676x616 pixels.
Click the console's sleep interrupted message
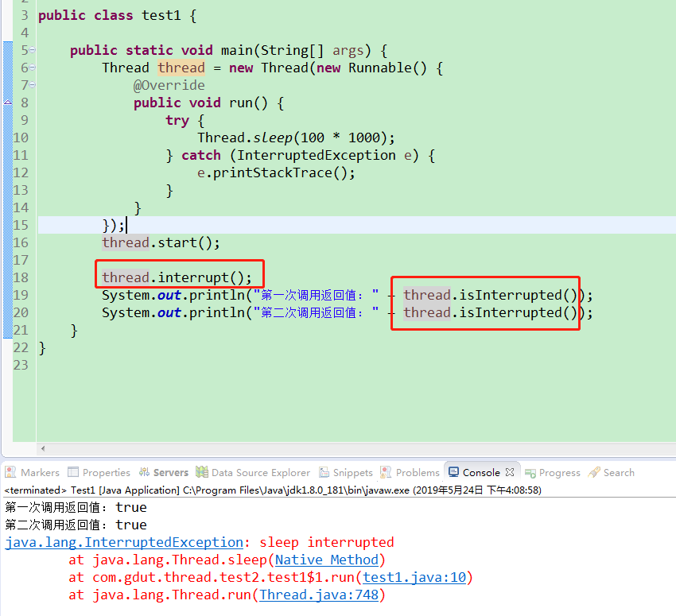[x=327, y=542]
